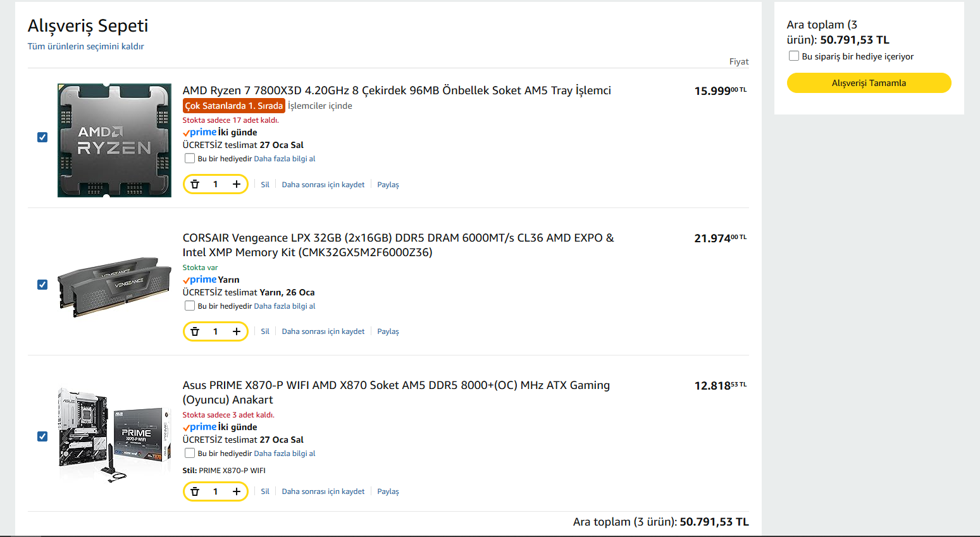Mark CORSAIR Vengeance memory as a gift
The image size is (980, 537).
click(x=190, y=306)
